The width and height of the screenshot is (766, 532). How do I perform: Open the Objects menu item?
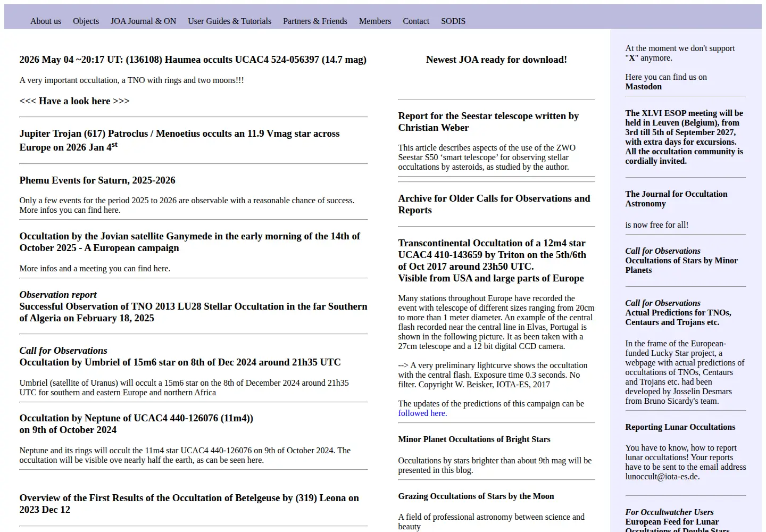click(86, 21)
